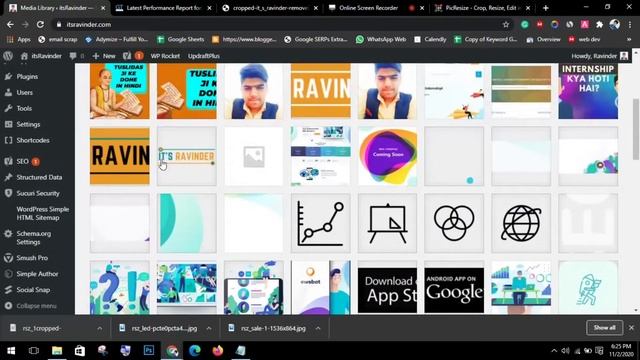Open Structured Data in sidebar
Viewport: 640px width, 360px height.
(x=39, y=177)
